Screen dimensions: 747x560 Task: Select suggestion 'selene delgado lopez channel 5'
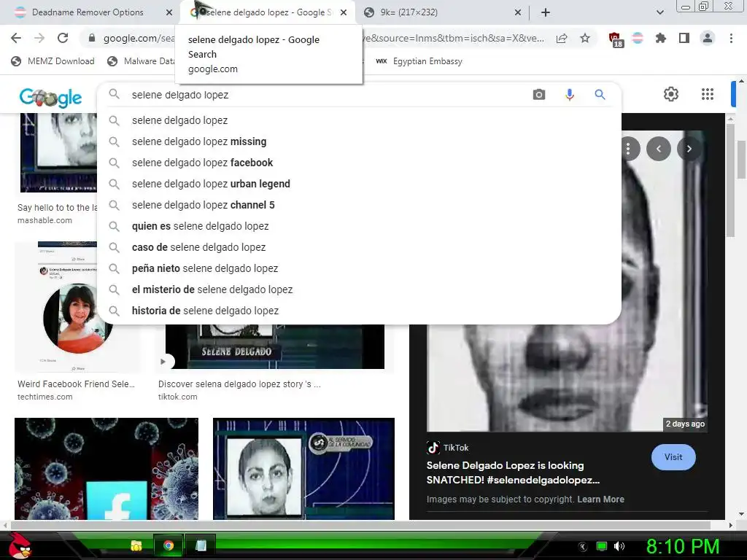(359, 205)
